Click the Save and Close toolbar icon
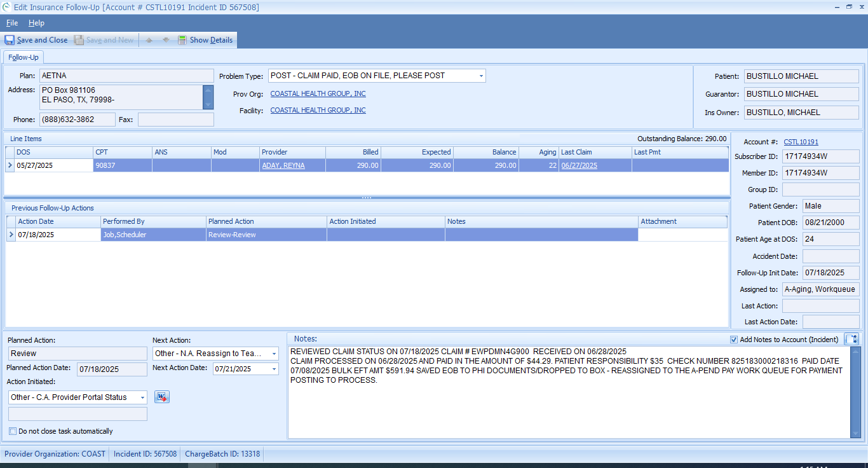868x468 pixels. coord(10,40)
